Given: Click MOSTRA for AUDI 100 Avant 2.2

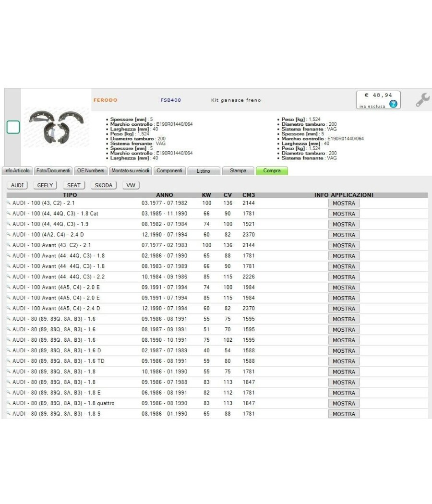Looking at the screenshot, I should pyautogui.click(x=344, y=277).
